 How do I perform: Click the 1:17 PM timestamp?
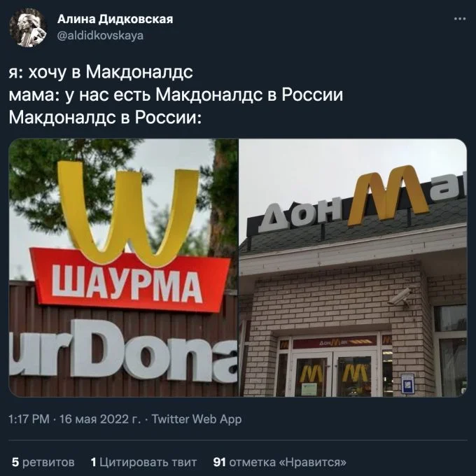click(29, 419)
